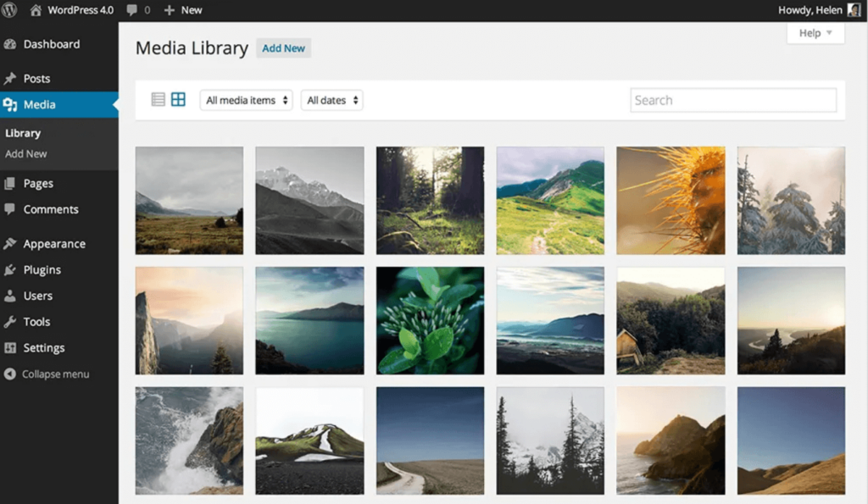Click the Add New button next to Media Library

(283, 48)
